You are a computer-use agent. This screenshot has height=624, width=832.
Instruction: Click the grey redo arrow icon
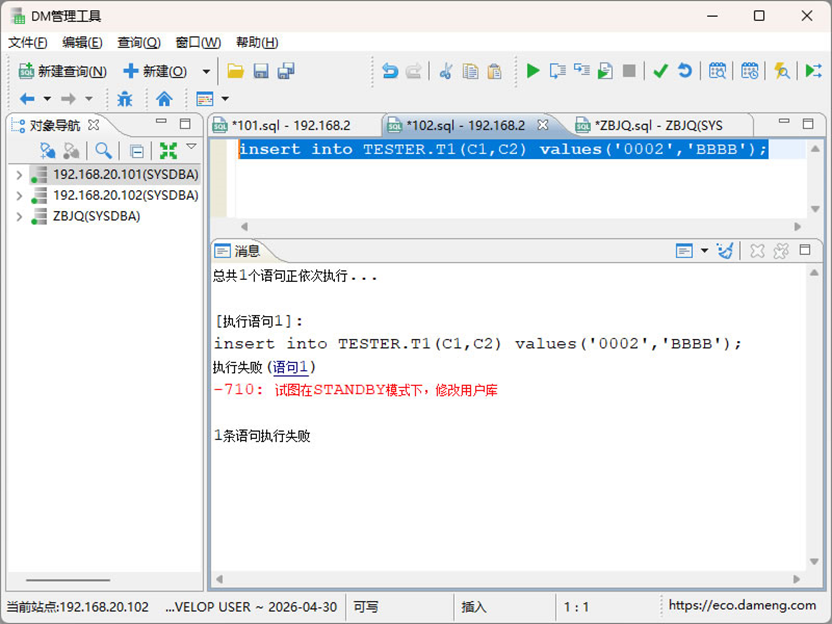(x=413, y=71)
